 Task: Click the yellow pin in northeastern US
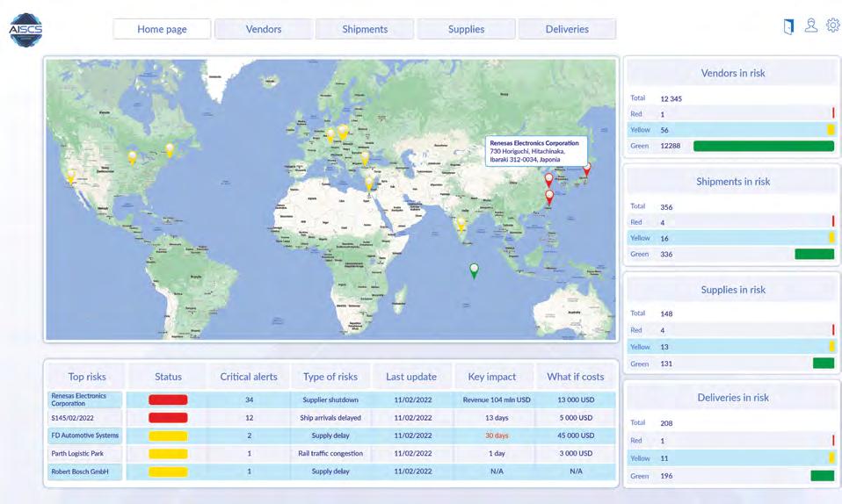pyautogui.click(x=170, y=150)
